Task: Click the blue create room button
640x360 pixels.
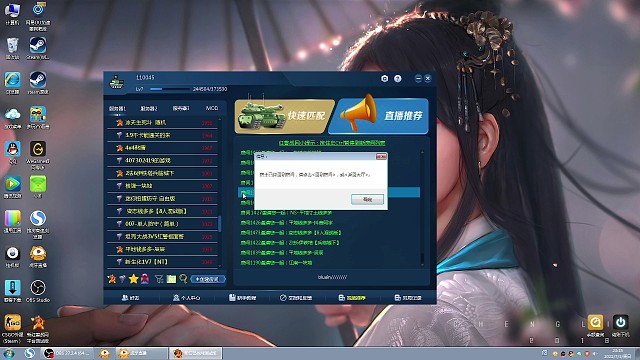Action: (208, 279)
